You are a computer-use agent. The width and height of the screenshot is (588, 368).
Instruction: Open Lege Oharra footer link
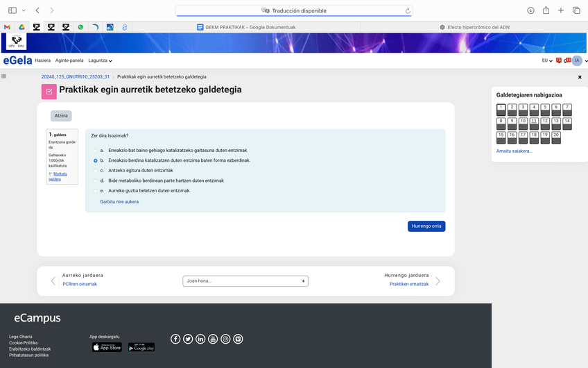pyautogui.click(x=21, y=337)
